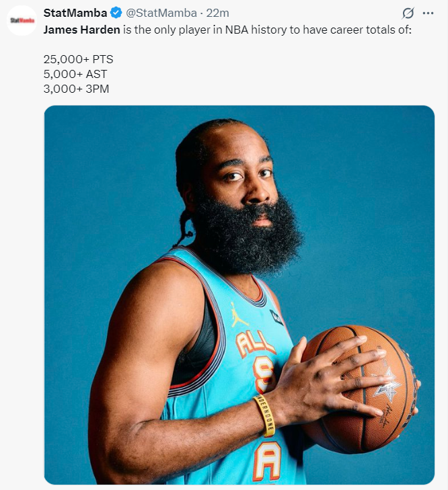Image resolution: width=448 pixels, height=490 pixels.
Task: Click the '25,000+ PTS' line
Action: (x=78, y=59)
